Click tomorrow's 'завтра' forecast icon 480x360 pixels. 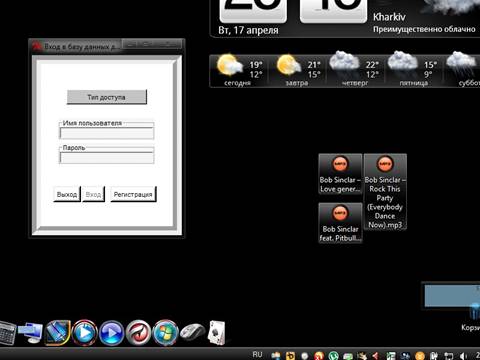point(289,65)
